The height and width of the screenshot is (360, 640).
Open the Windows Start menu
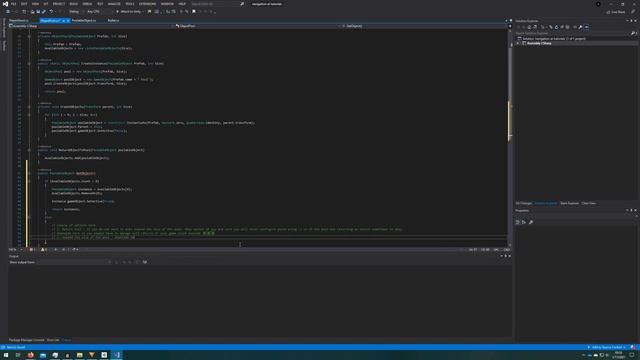[6, 355]
